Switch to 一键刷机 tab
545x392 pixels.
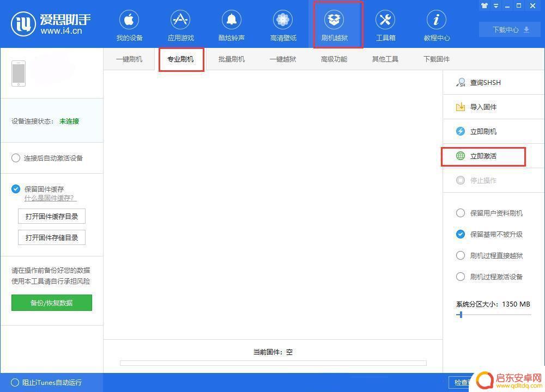[x=129, y=59]
